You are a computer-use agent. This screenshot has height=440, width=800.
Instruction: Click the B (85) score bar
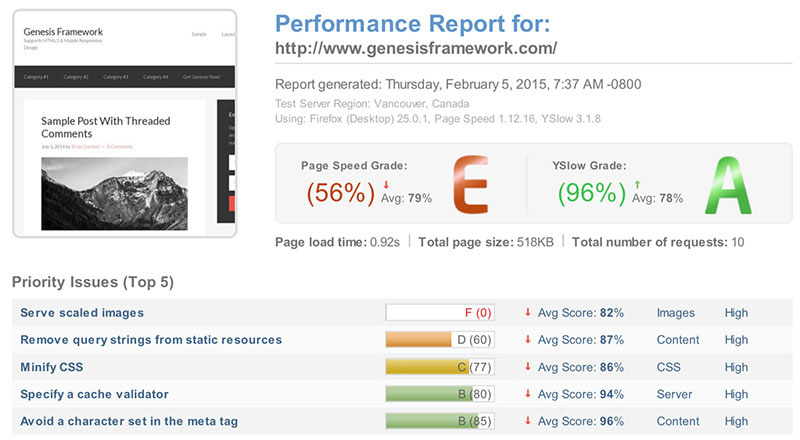(x=440, y=421)
